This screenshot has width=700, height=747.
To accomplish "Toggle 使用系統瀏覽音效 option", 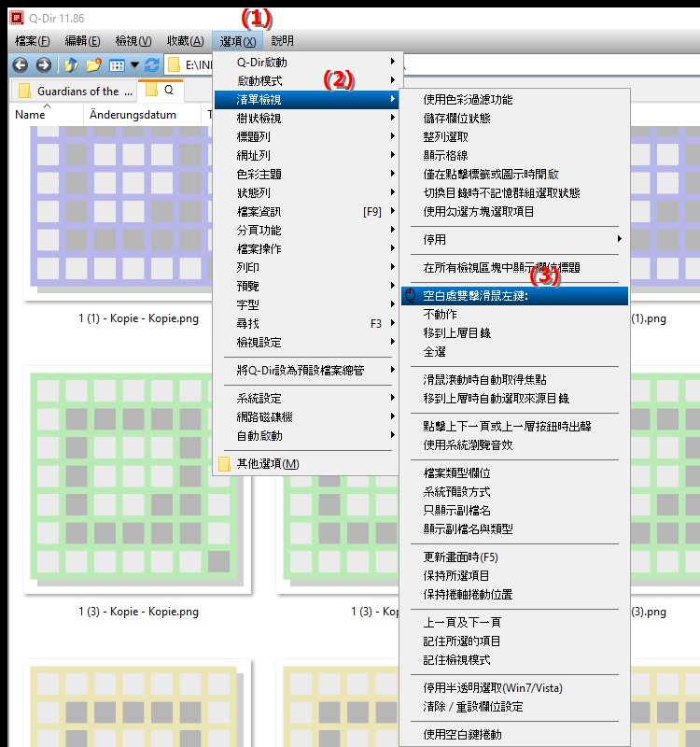I will coord(515,445).
